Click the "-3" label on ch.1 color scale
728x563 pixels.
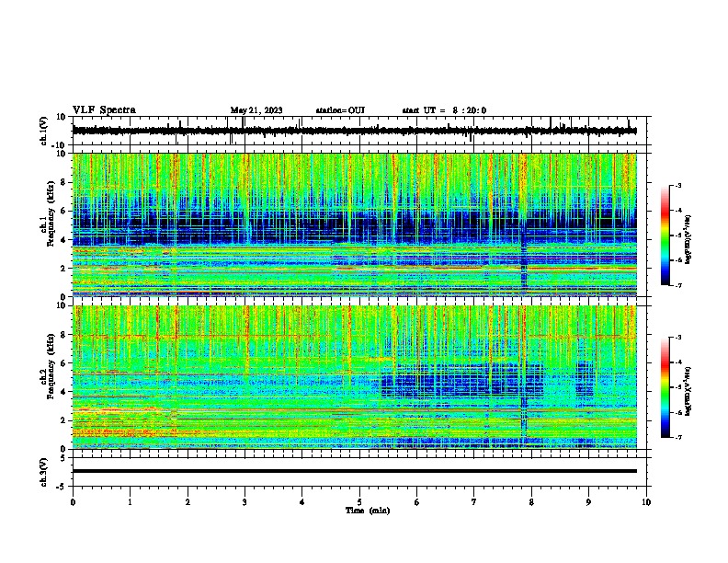[678, 185]
